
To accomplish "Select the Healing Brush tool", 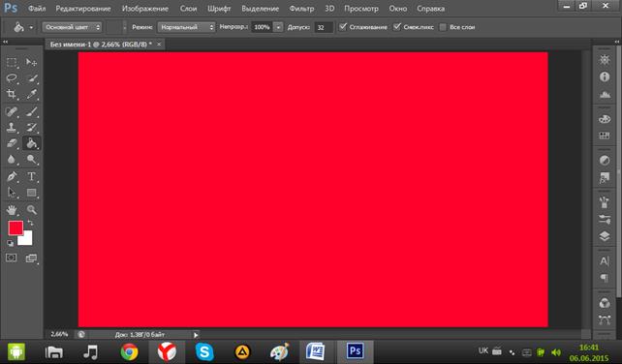I will click(12, 111).
